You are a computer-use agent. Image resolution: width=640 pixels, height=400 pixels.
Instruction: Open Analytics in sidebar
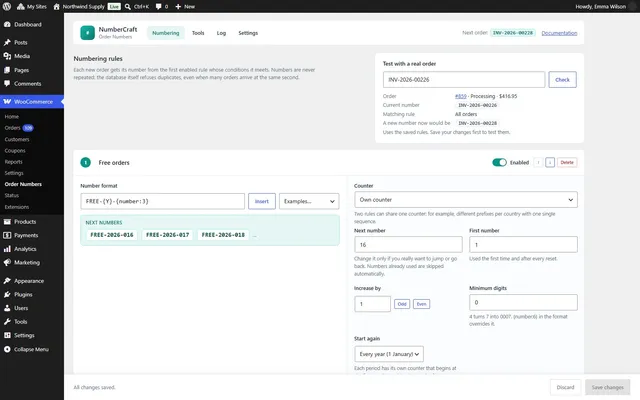(x=32, y=249)
